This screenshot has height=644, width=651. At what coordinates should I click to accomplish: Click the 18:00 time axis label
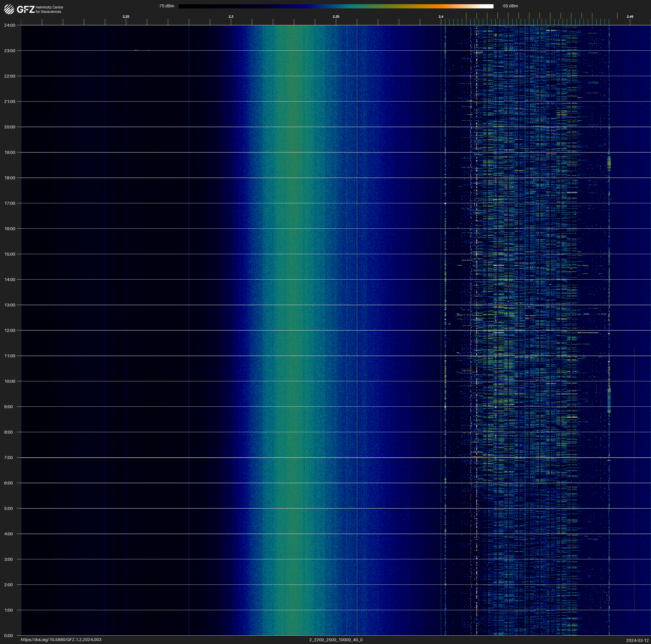point(10,178)
